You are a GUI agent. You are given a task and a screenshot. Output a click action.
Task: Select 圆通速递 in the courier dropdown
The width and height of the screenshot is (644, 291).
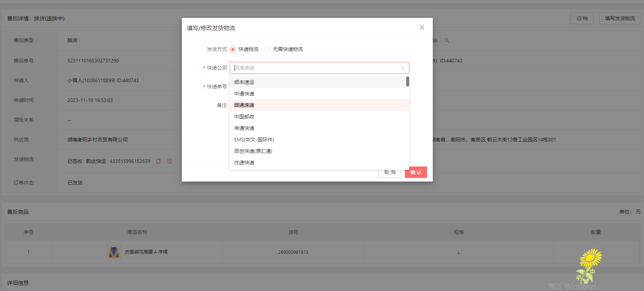[244, 105]
